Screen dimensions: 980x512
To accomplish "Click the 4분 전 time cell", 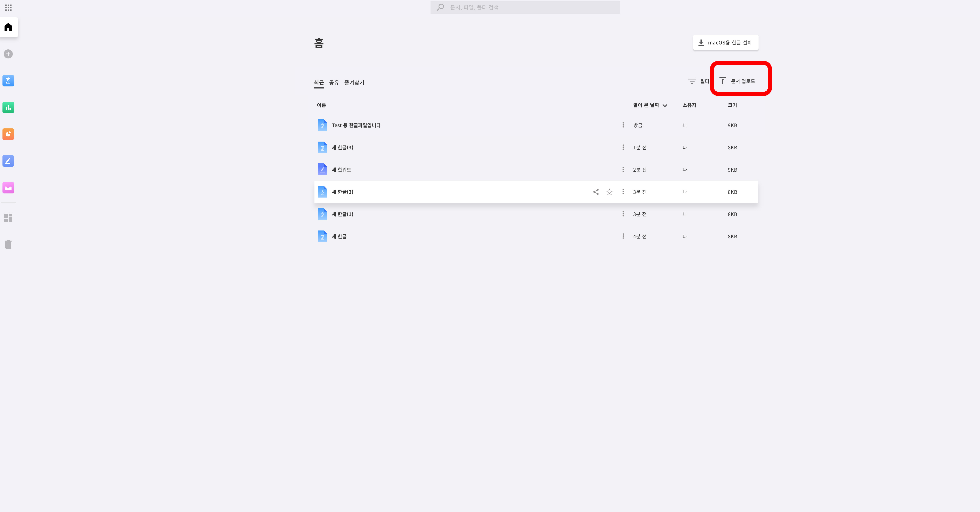I will (x=640, y=237).
